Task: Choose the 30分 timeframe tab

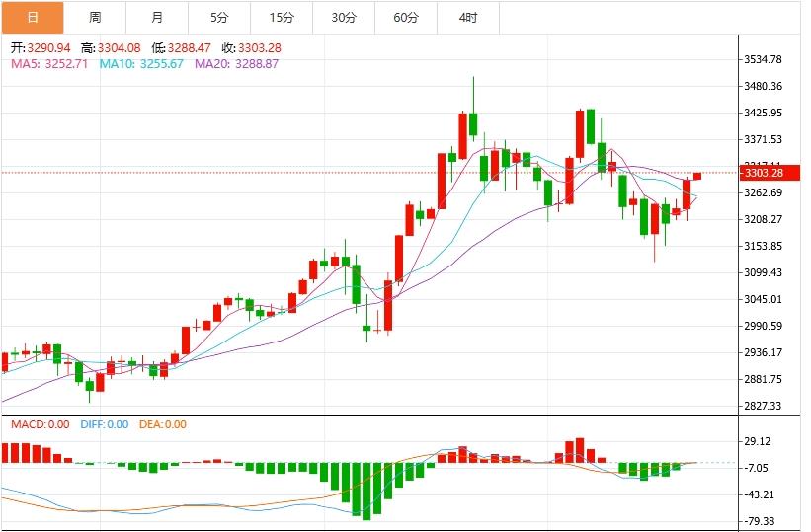Action: coord(344,18)
